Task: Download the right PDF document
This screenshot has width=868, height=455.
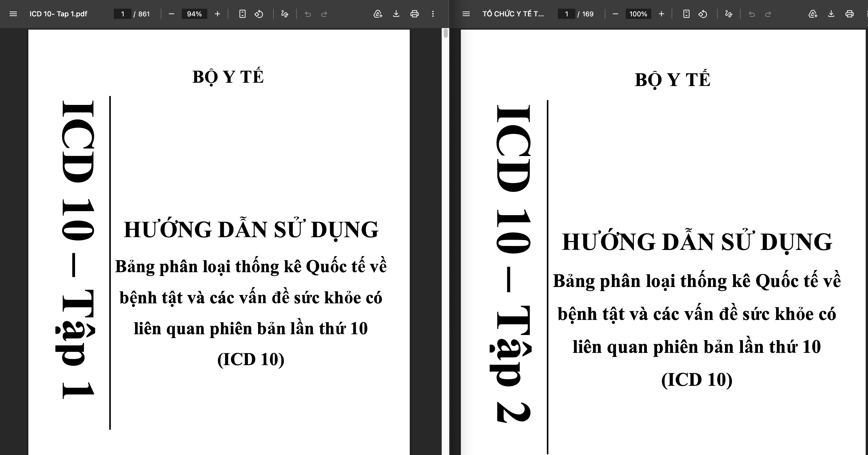Action: 831,14
